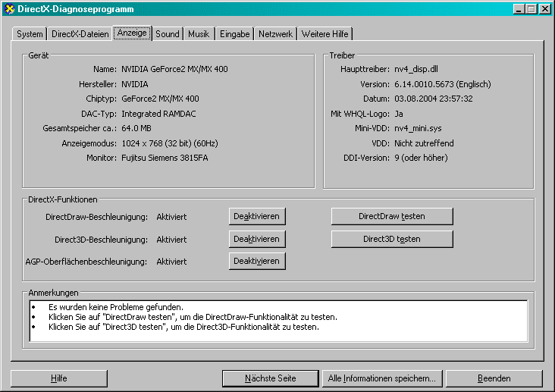
Task: Click the Mini-VDD value nv4_mini.sys
Action: pos(418,129)
